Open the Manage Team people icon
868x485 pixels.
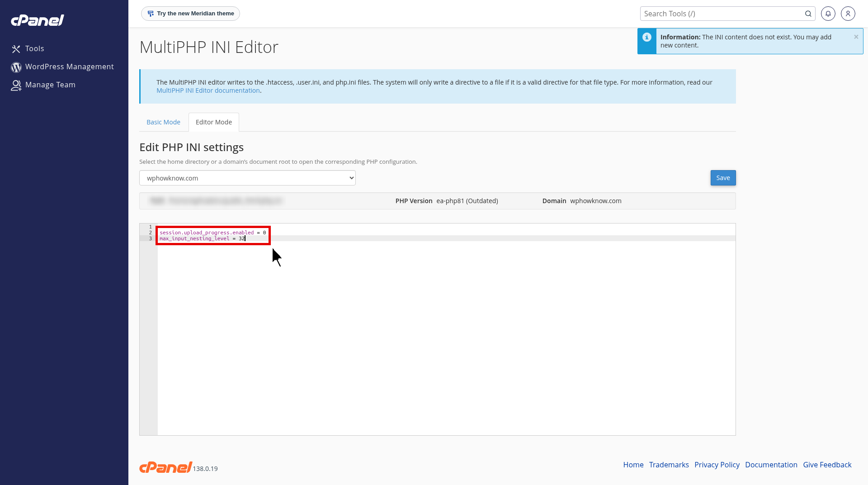(16, 85)
